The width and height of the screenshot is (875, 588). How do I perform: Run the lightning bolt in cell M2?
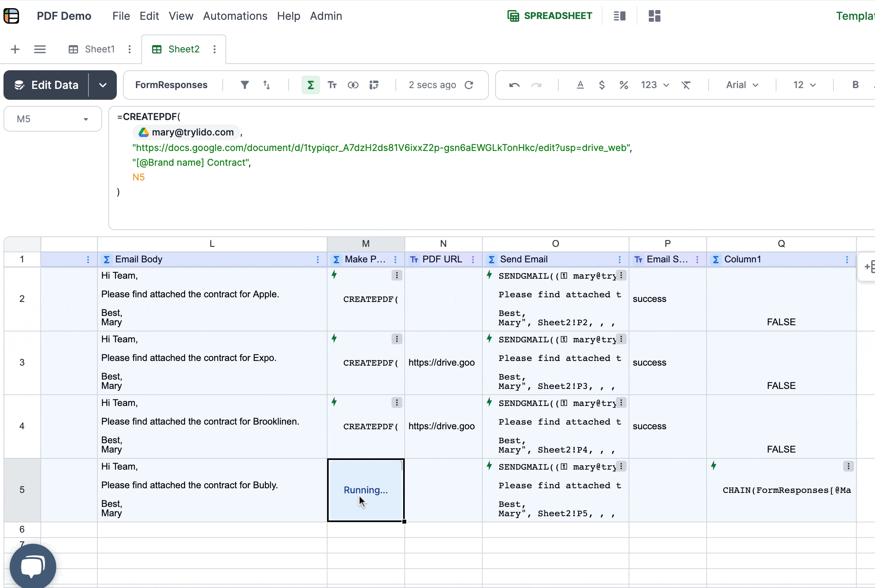tap(334, 275)
